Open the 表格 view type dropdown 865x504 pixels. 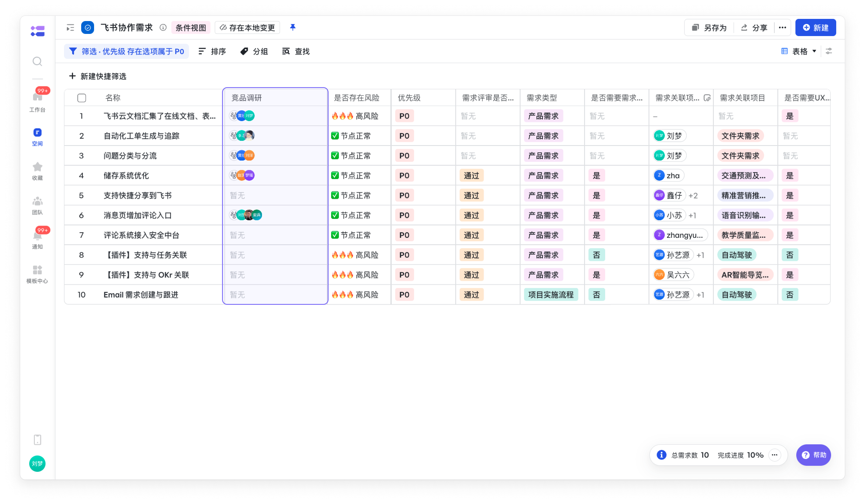(799, 51)
